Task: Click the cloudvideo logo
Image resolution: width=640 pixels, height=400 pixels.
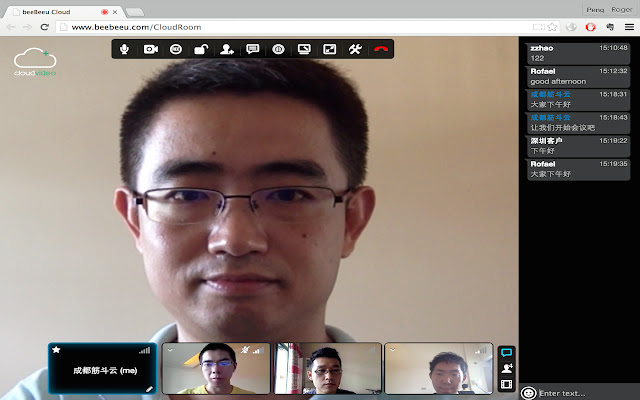Action: click(x=35, y=62)
